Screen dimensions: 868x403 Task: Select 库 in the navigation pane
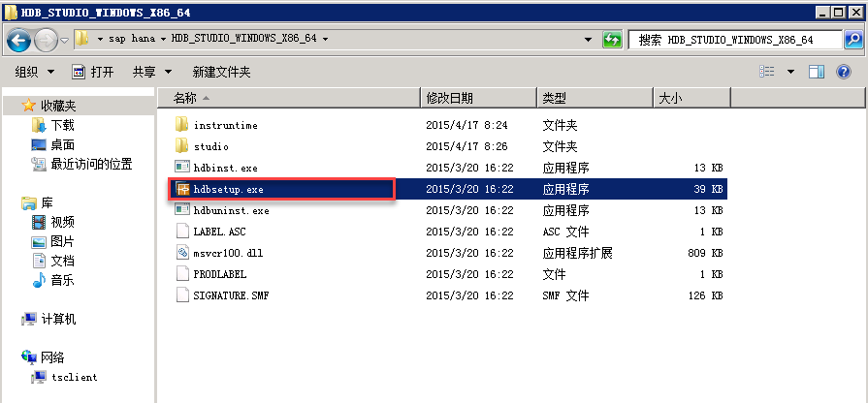(x=48, y=202)
